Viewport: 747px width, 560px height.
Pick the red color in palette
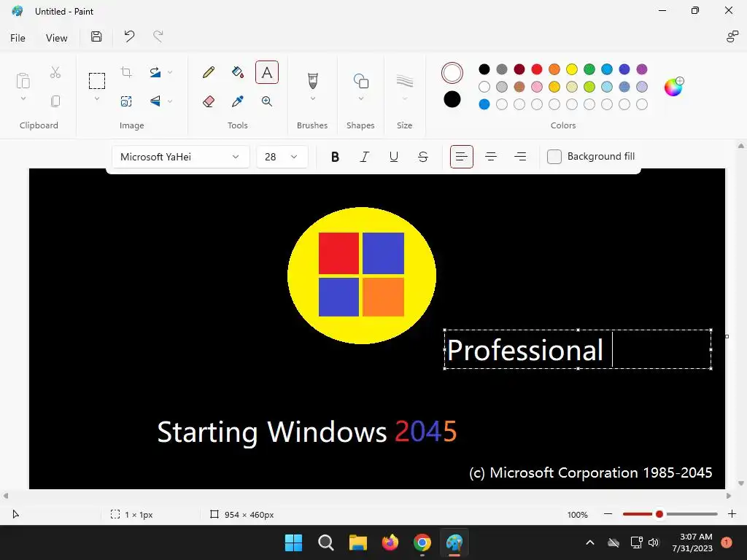click(x=536, y=69)
